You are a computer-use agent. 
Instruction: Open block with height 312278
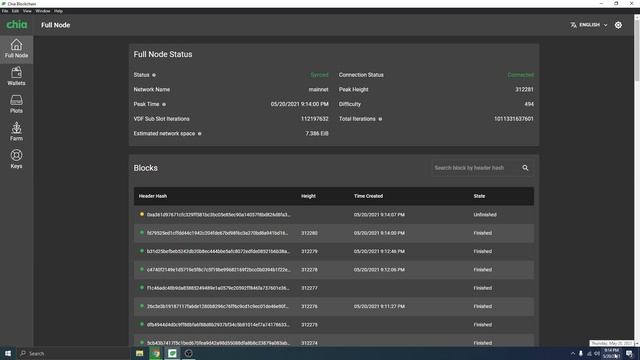tap(334, 270)
